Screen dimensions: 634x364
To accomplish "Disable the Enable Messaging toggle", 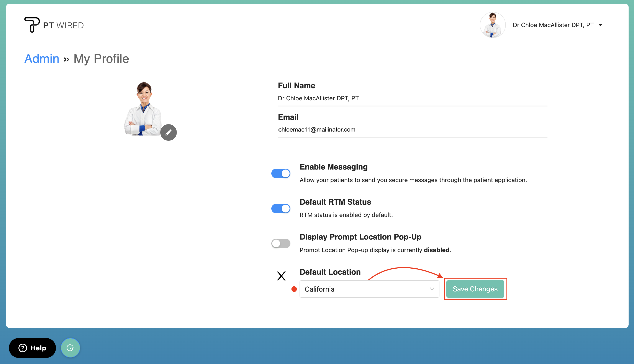I will [281, 173].
